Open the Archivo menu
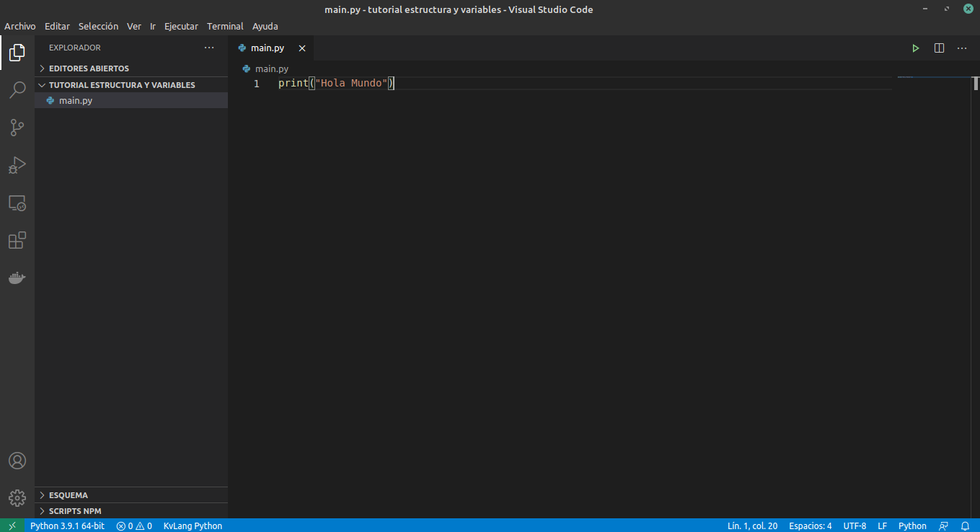Screen dimensions: 980x532 click(20, 26)
